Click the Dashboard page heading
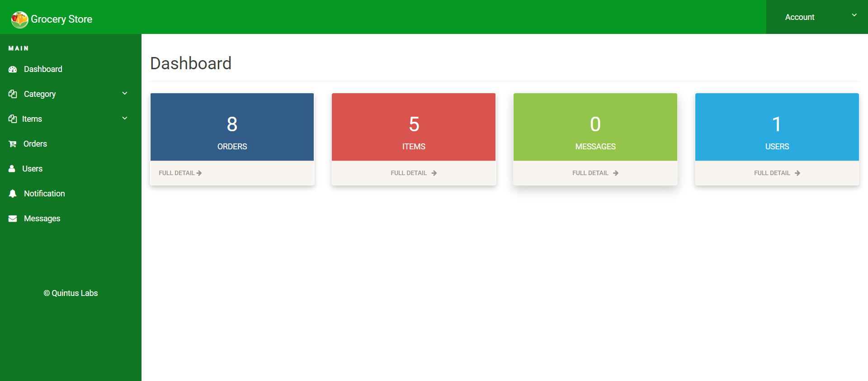Viewport: 868px width, 381px height. coord(191,63)
